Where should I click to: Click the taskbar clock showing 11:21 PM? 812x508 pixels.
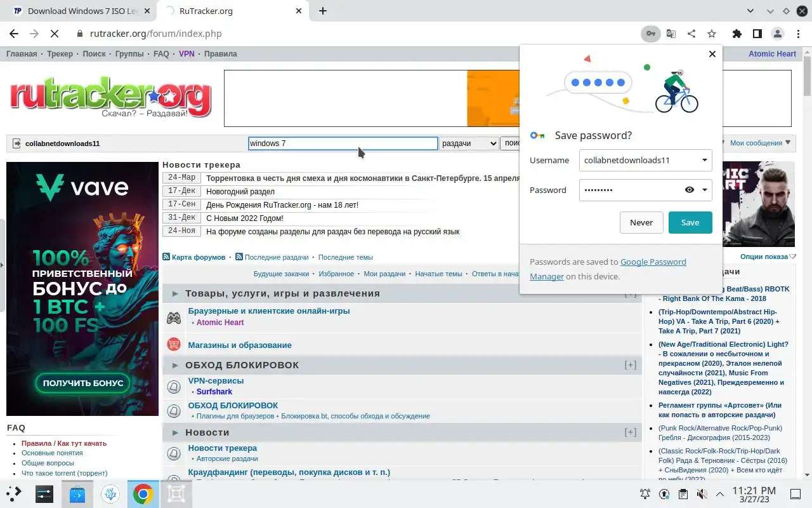[x=754, y=494]
